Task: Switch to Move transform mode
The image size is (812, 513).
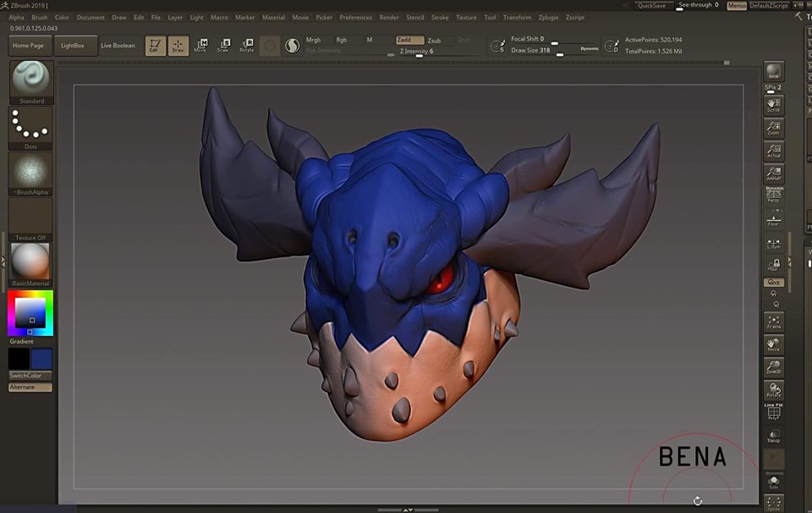Action: pos(200,46)
